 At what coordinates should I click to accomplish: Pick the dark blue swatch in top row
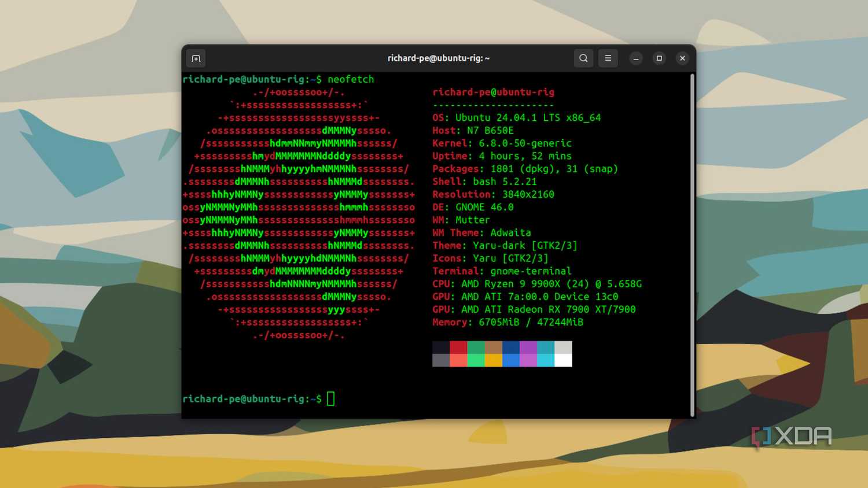tap(511, 347)
